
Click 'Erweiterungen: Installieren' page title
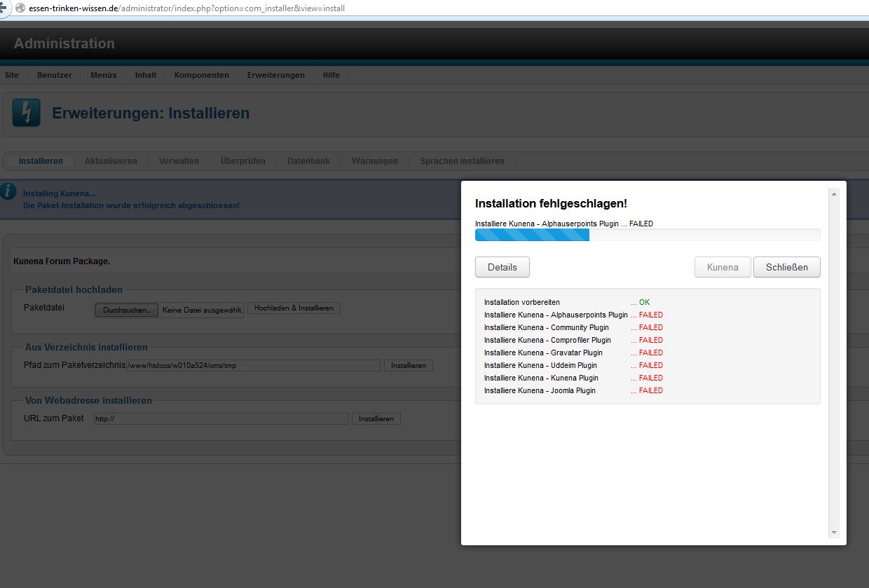pos(151,113)
